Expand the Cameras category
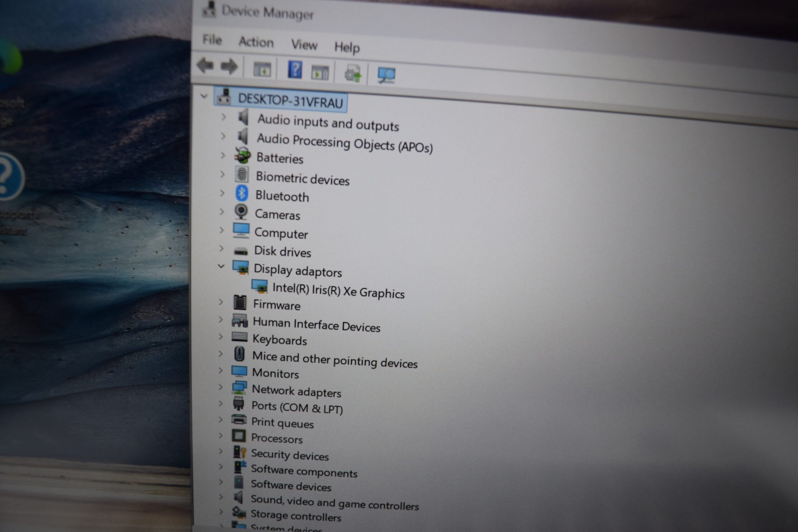Viewport: 798px width, 532px height. [222, 212]
